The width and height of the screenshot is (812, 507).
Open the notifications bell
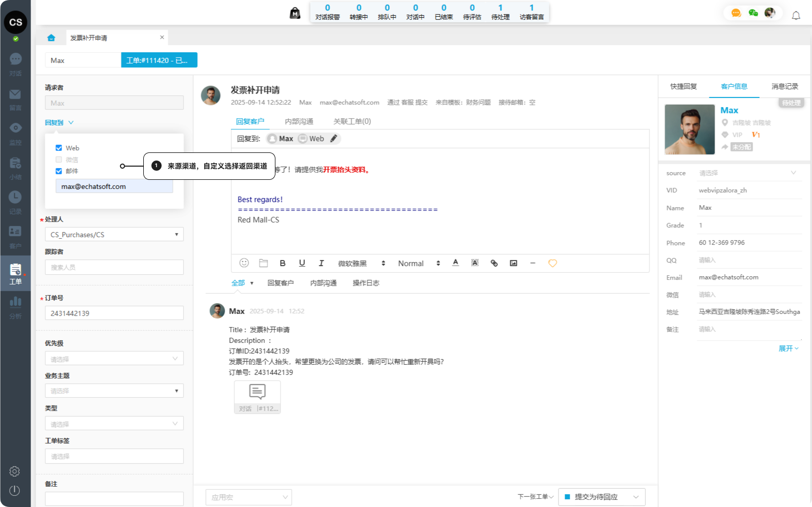pyautogui.click(x=796, y=16)
